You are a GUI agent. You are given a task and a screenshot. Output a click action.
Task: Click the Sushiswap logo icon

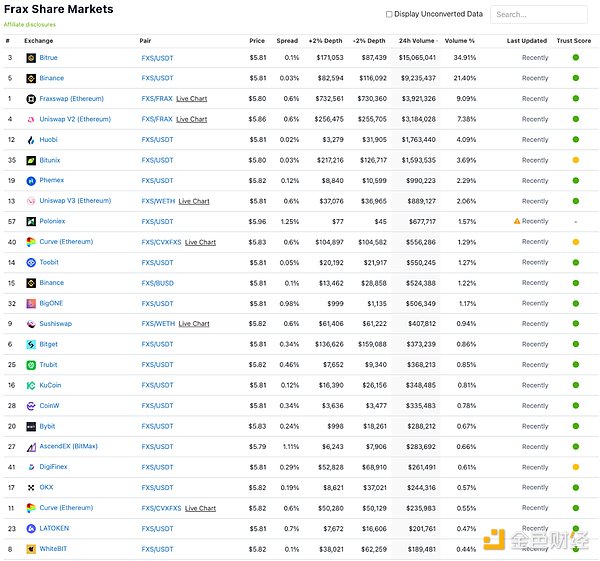[31, 324]
